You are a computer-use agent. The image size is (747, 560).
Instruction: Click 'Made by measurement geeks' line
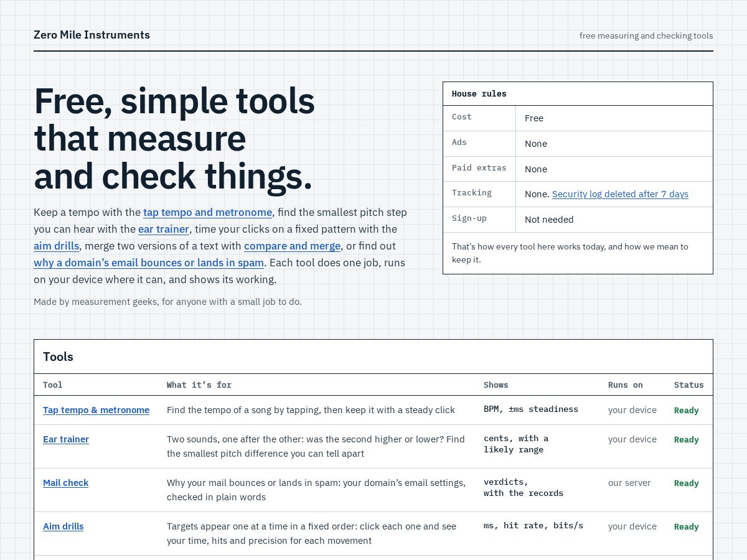coord(167,302)
